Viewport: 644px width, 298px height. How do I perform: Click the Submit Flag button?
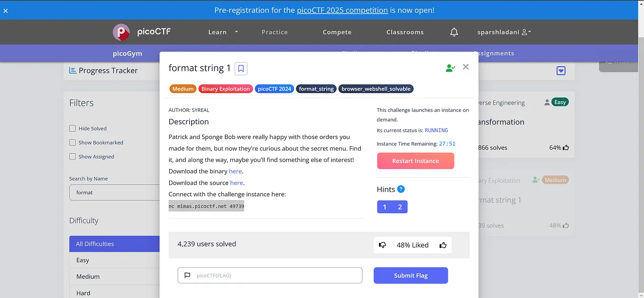[411, 275]
